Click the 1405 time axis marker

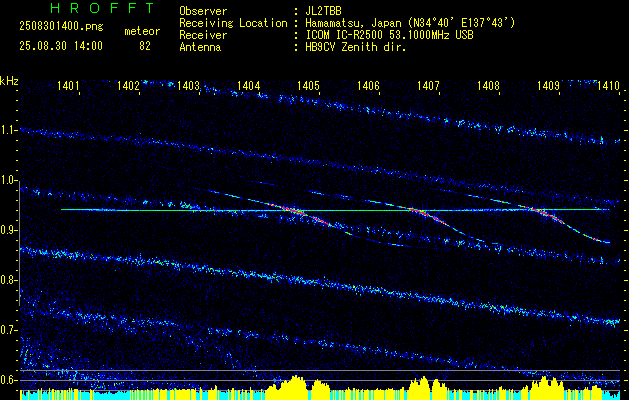(x=308, y=85)
